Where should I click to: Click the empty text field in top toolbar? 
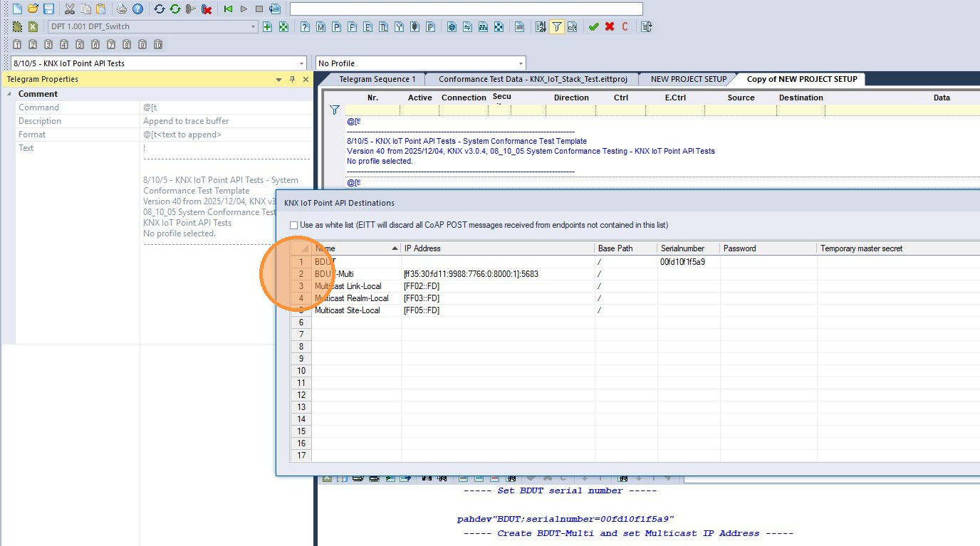pos(466,9)
